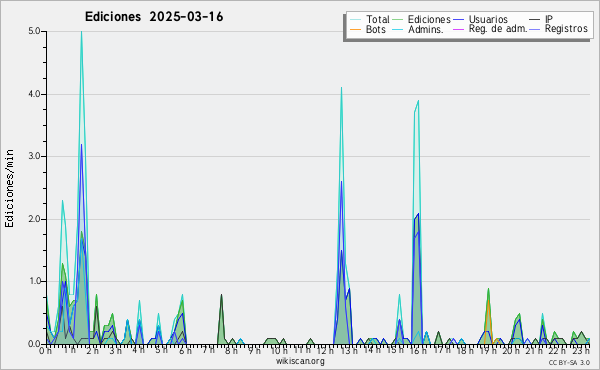
Task: Click the Total legend color line
Action: 356,20
